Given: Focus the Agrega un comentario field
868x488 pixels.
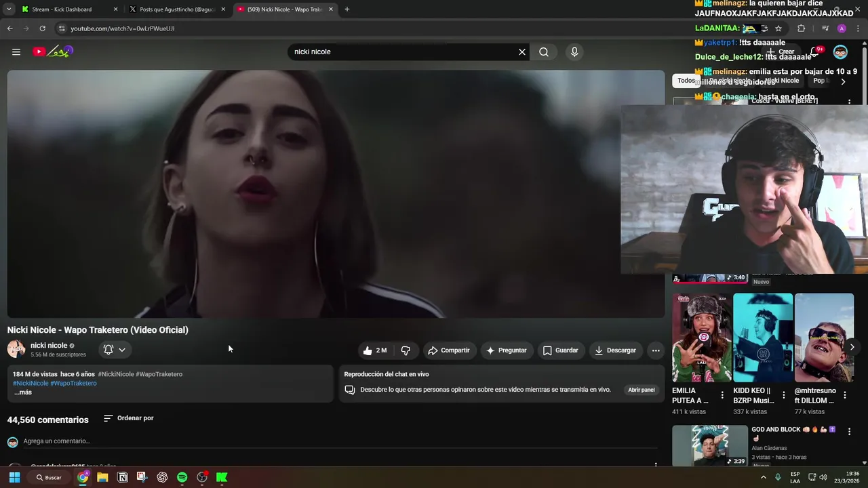Looking at the screenshot, I should coord(340,441).
